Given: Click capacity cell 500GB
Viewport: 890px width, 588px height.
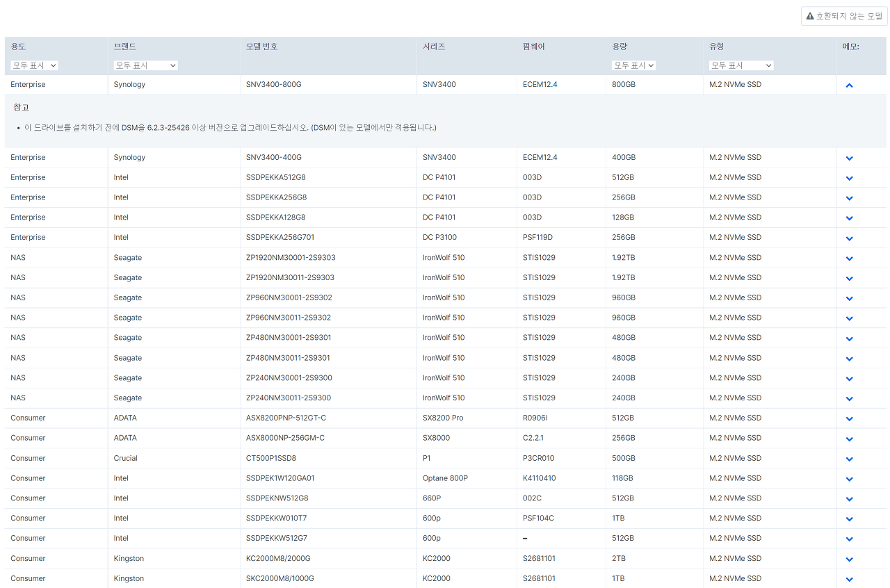Looking at the screenshot, I should 623,459.
